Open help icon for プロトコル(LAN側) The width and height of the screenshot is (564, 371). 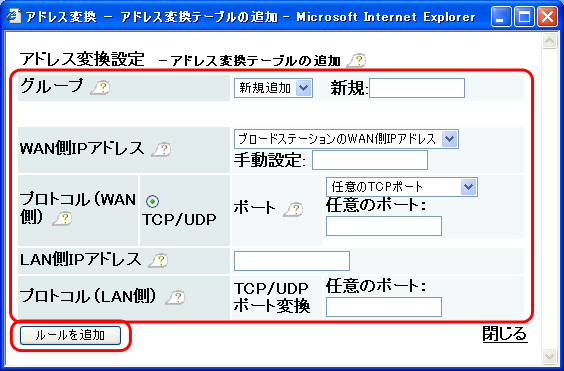tap(175, 298)
